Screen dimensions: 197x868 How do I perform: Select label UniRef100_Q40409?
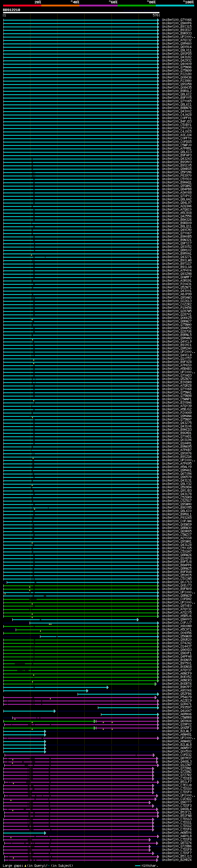[177, 64]
